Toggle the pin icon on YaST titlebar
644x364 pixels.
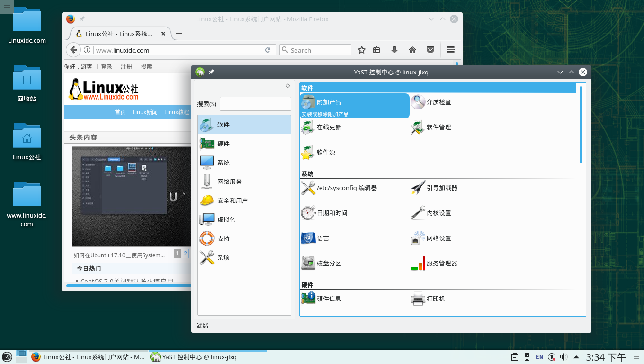[211, 72]
